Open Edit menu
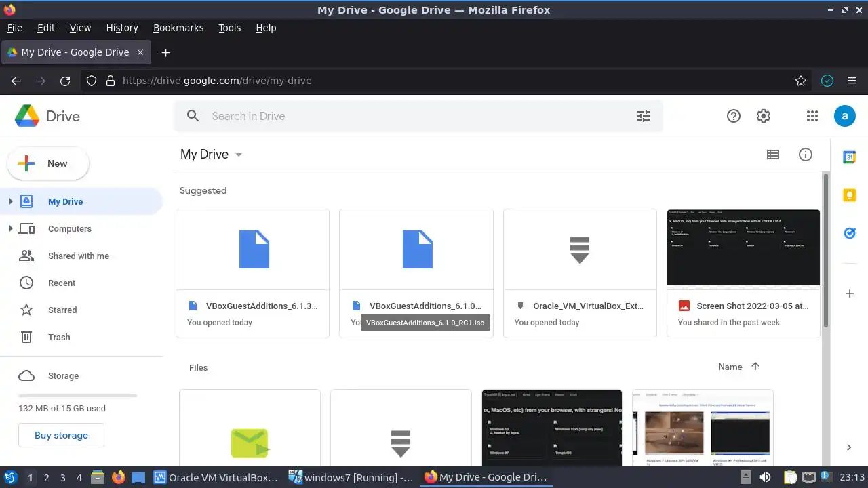This screenshot has height=488, width=868. pos(46,28)
